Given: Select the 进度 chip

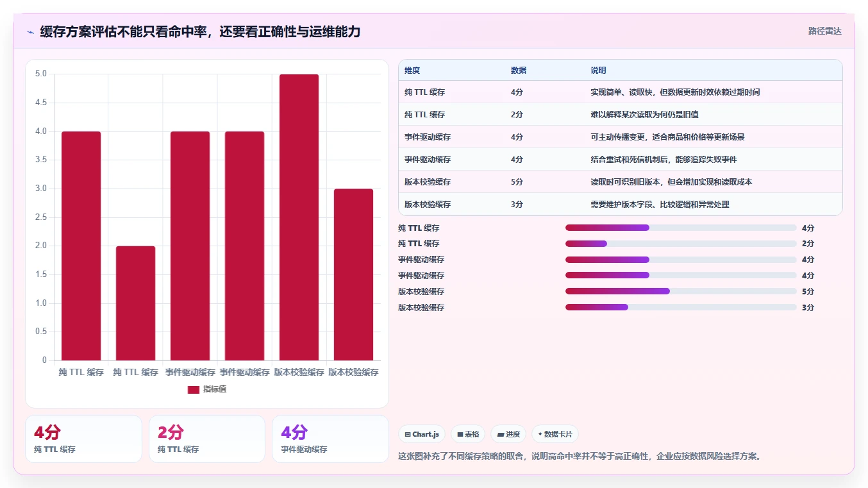Looking at the screenshot, I should [x=508, y=434].
